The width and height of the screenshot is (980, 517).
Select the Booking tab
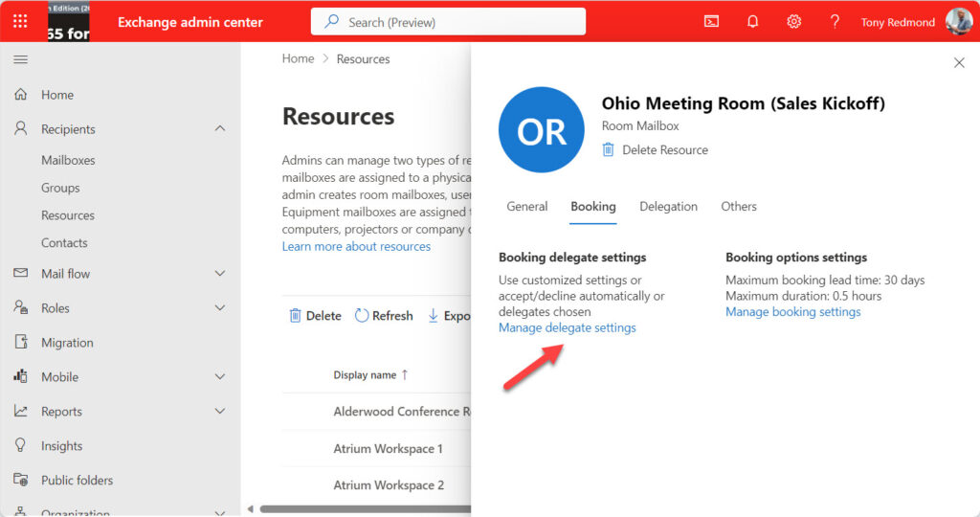point(593,206)
